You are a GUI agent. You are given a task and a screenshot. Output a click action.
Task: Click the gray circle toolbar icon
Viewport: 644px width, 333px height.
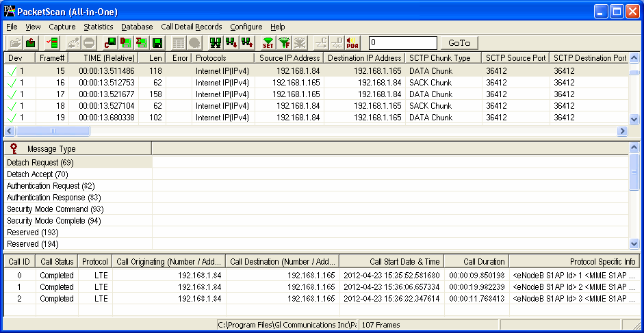194,42
